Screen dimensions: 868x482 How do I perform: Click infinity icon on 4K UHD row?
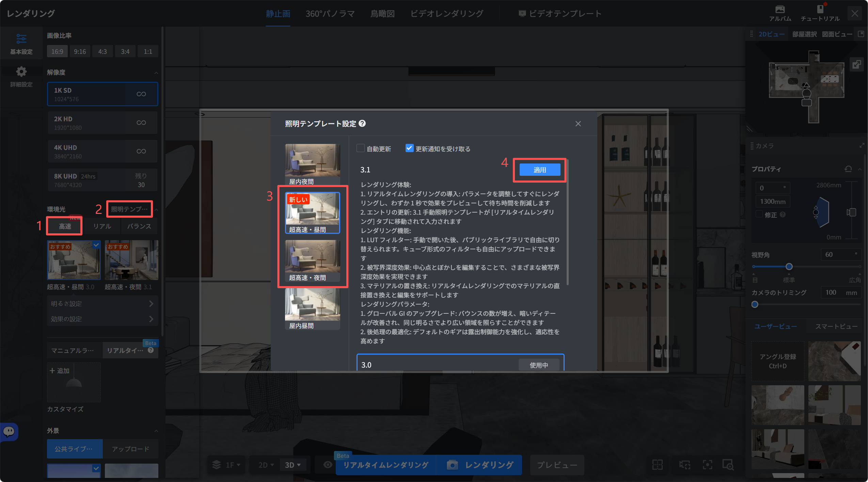(x=141, y=151)
